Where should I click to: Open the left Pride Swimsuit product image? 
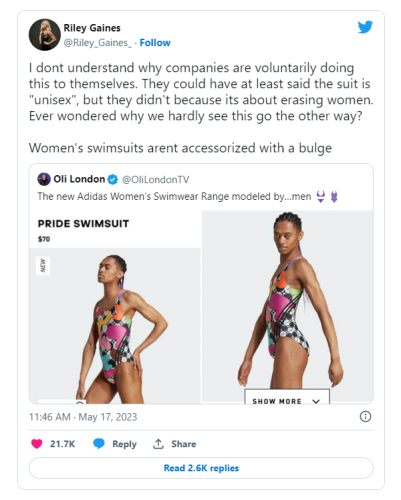point(115,326)
